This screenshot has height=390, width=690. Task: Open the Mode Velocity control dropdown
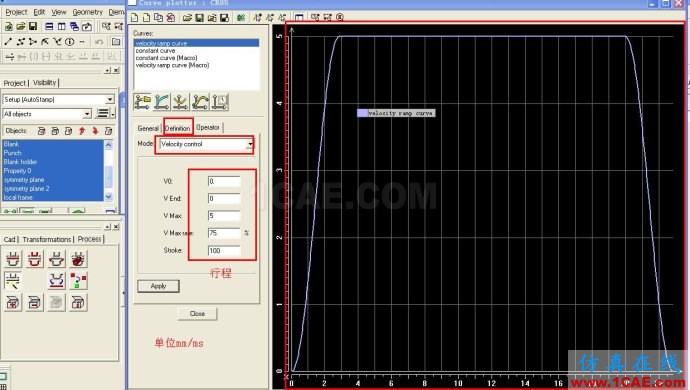click(250, 144)
